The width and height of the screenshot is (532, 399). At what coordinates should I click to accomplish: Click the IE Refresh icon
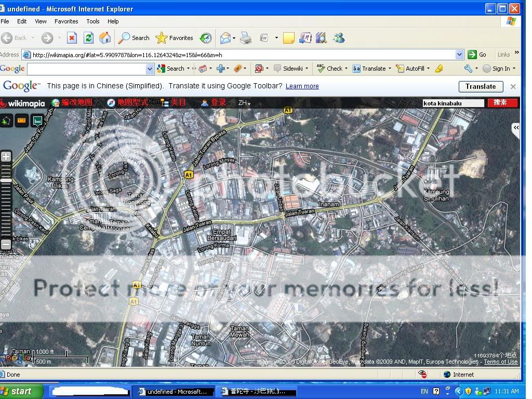coord(88,38)
